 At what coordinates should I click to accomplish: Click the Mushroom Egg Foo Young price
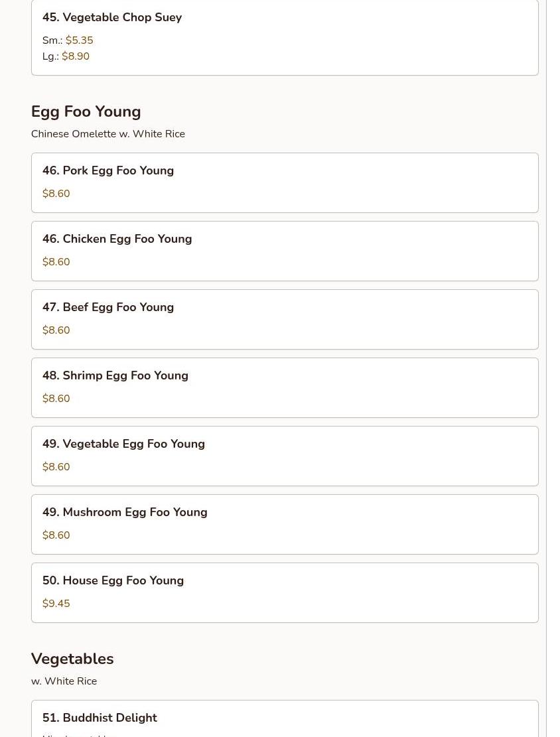(x=56, y=535)
